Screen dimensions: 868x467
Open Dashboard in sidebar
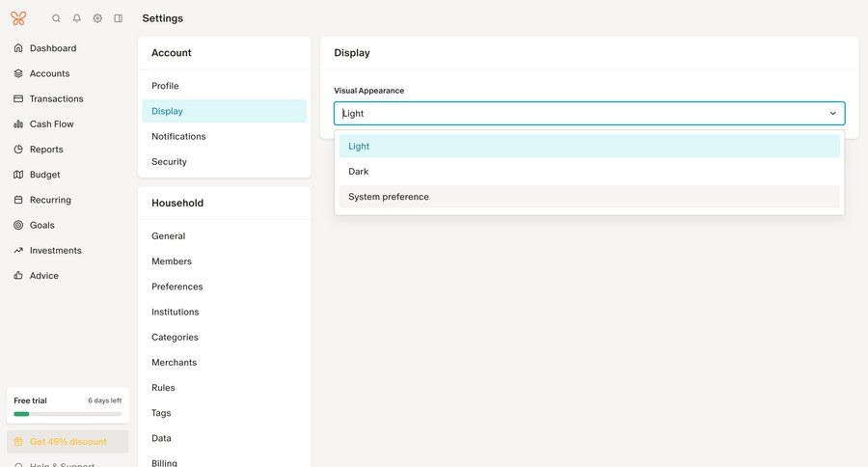point(53,48)
